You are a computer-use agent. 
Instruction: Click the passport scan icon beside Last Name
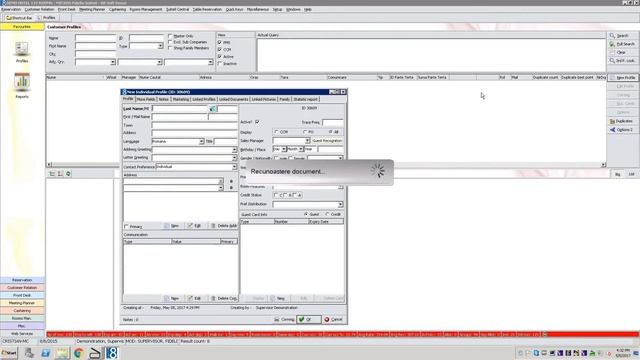pos(213,109)
